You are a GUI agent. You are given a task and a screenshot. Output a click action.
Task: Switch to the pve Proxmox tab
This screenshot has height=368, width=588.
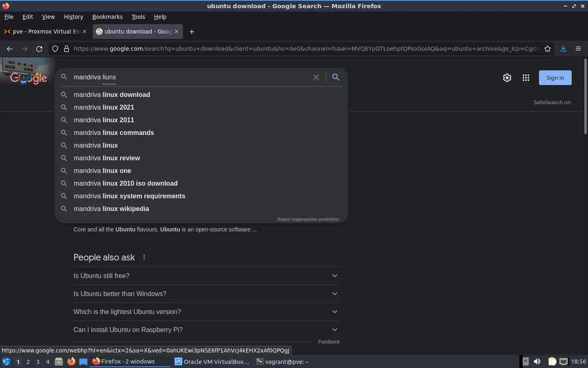click(x=45, y=31)
